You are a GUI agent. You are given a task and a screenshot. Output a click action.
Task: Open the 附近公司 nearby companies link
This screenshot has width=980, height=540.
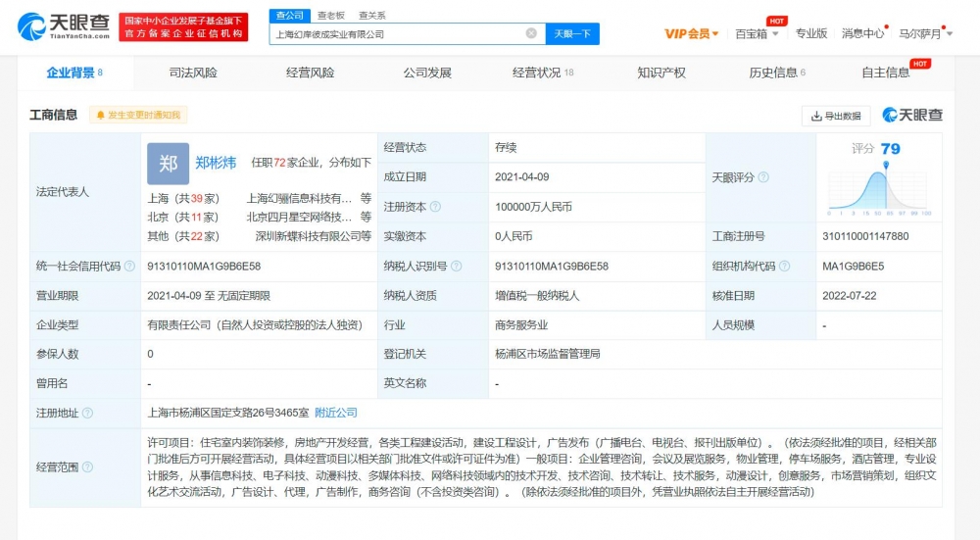click(x=335, y=413)
